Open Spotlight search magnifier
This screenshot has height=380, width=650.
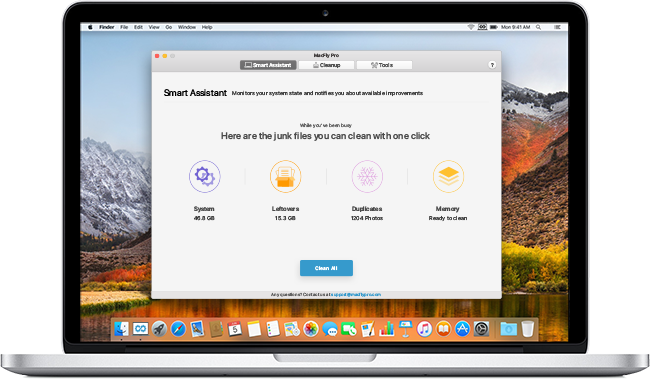[538, 27]
